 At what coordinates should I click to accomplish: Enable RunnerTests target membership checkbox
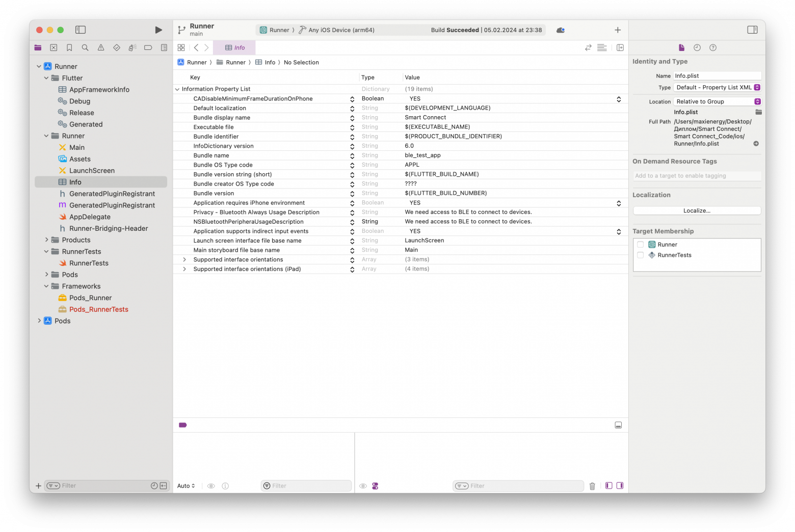pos(641,255)
